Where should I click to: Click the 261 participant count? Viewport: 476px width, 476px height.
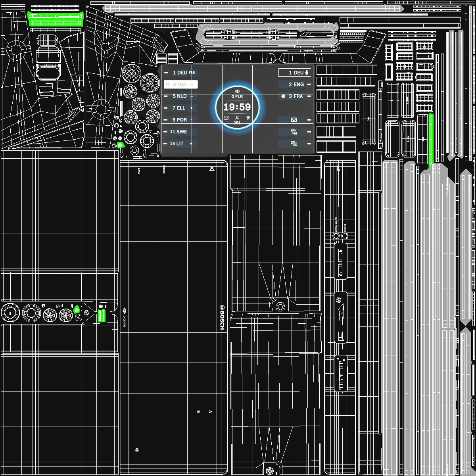(x=237, y=123)
